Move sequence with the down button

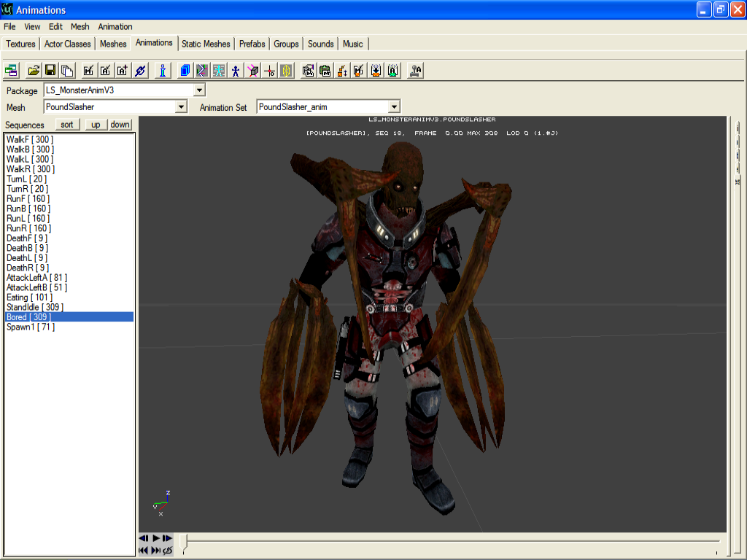120,125
